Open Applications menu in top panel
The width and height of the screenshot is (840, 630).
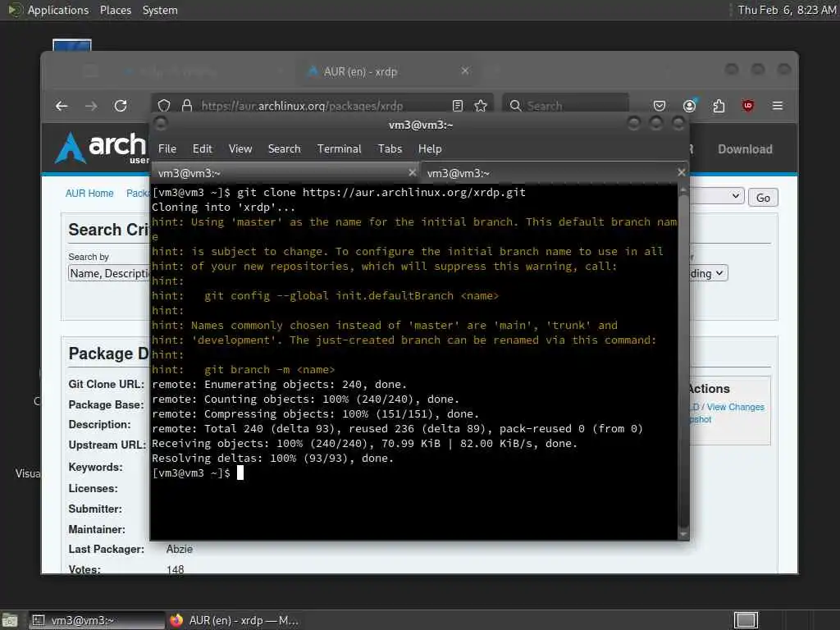(x=58, y=10)
